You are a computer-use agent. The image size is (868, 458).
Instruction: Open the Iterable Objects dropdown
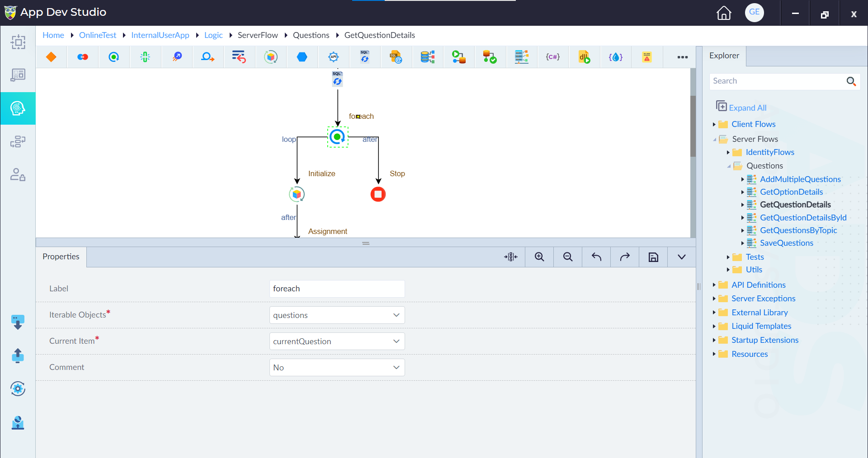coord(337,315)
